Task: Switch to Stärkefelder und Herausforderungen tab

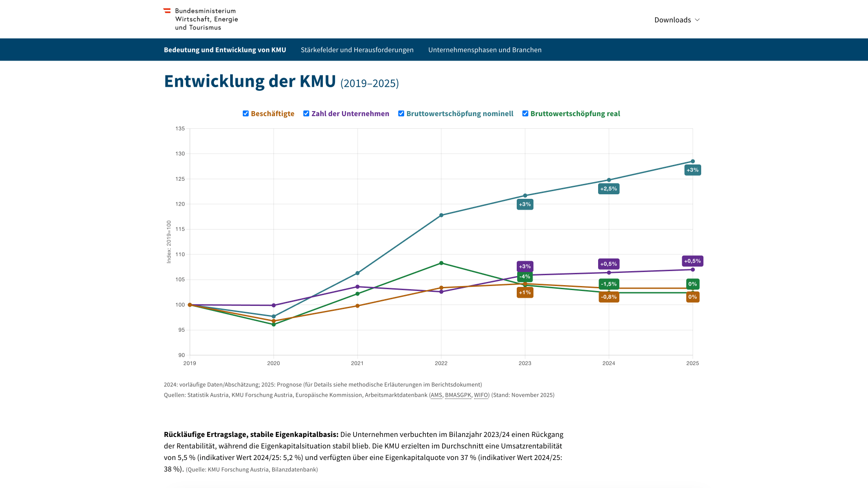Action: pyautogui.click(x=357, y=50)
